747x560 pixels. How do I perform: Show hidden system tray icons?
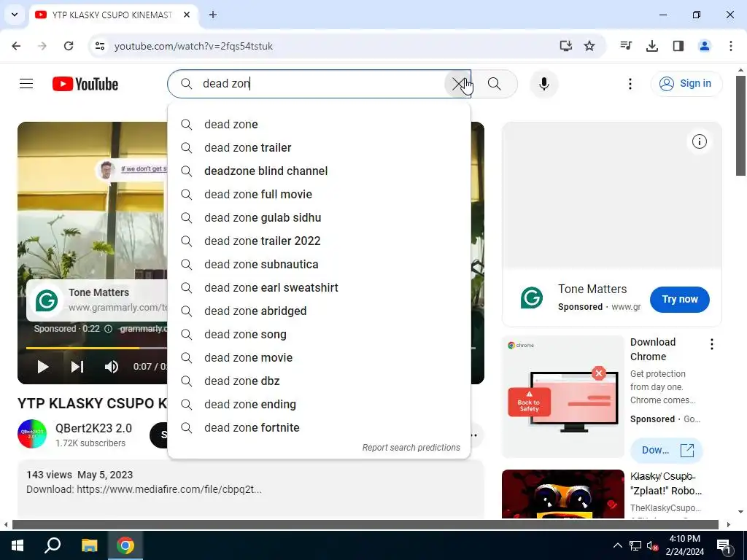click(617, 545)
